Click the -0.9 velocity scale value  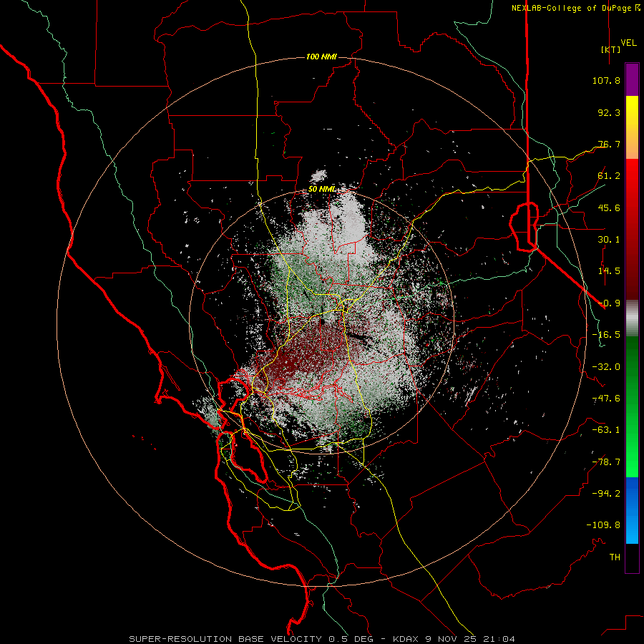coord(609,303)
